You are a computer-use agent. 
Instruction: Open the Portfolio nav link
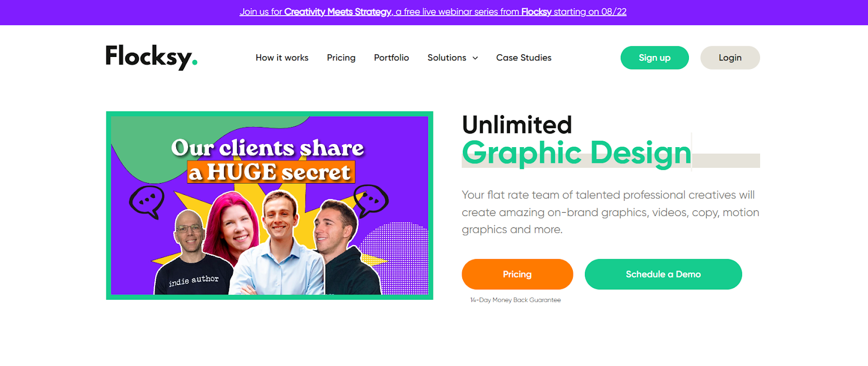click(x=392, y=58)
